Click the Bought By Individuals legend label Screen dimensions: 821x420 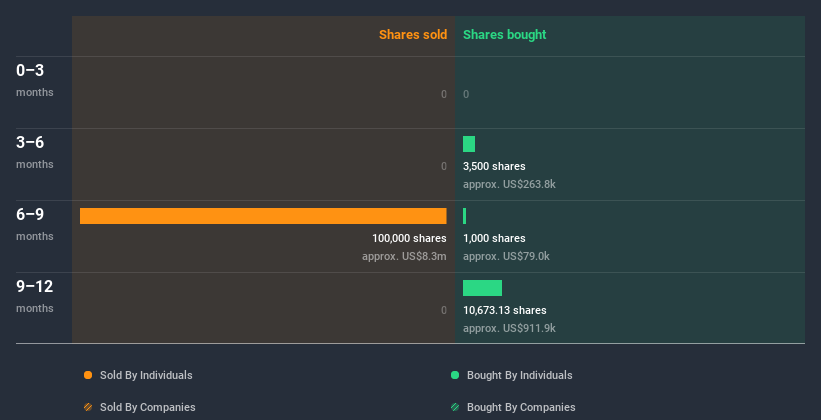520,375
